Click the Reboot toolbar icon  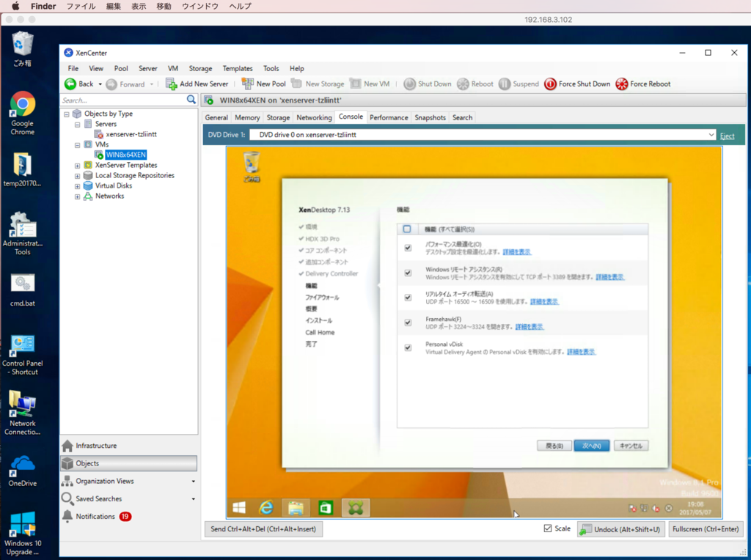click(x=463, y=84)
